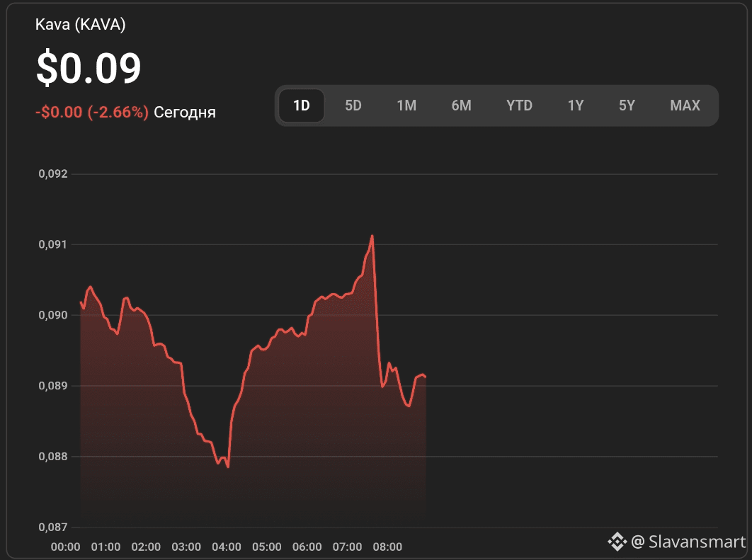
Task: Click the 0,091 y-axis label
Action: (x=53, y=244)
